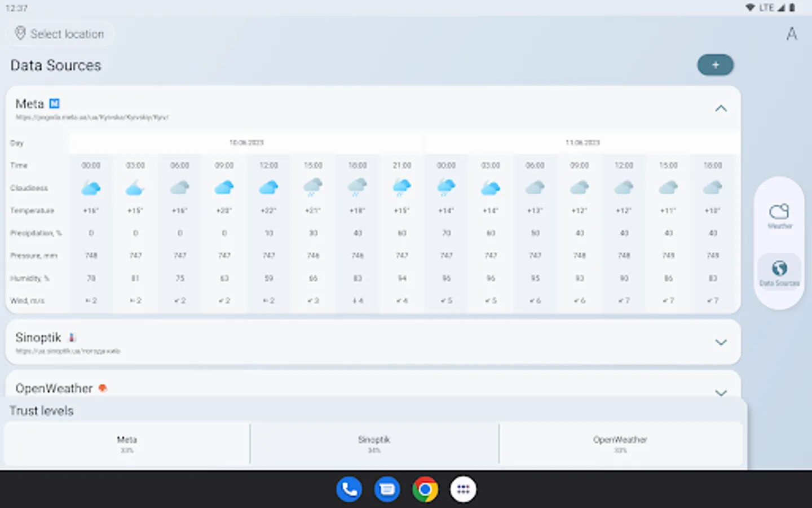Click the cloudiness icon for 12:00 on 10.06.2023
Screen dimensions: 812x508
268,187
